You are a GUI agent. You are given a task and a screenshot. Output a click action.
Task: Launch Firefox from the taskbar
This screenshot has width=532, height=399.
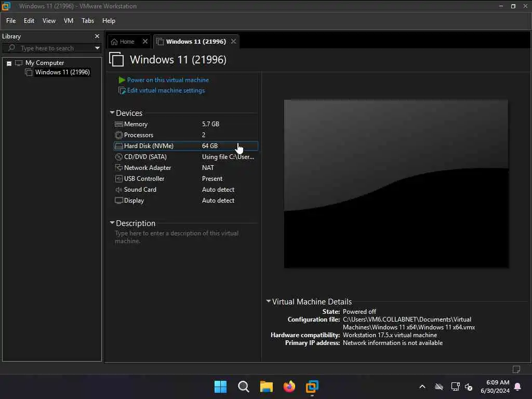(x=289, y=387)
